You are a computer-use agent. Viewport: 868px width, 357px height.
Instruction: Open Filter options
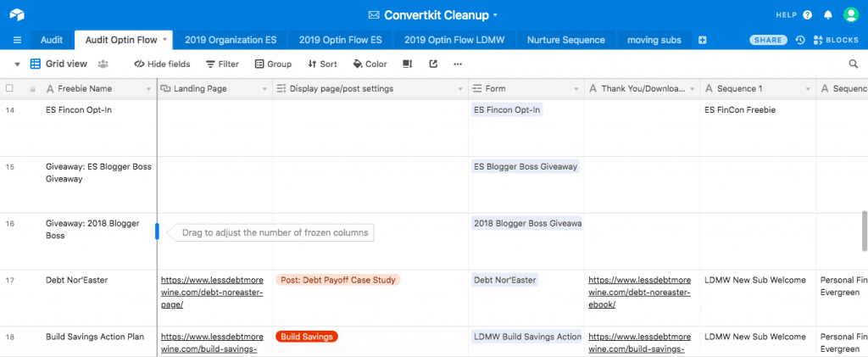223,64
